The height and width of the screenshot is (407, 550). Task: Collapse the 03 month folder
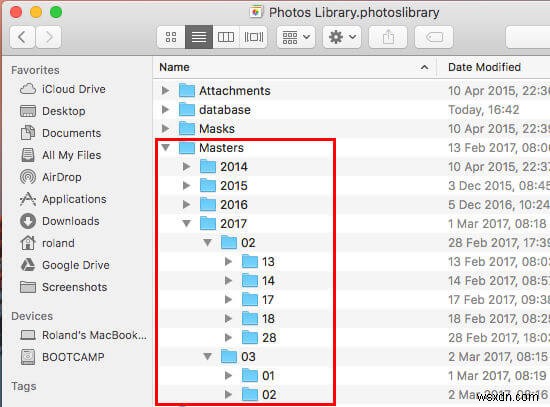(208, 356)
